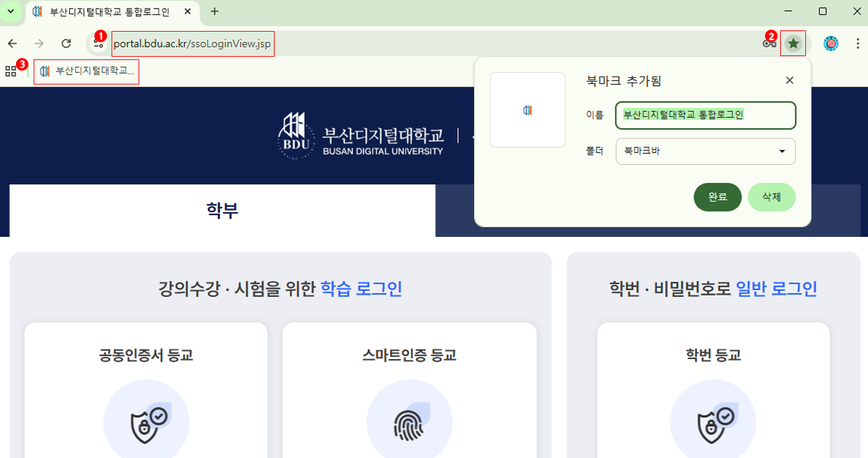Open Chrome profile avatar icon
This screenshot has height=458, width=868.
830,44
